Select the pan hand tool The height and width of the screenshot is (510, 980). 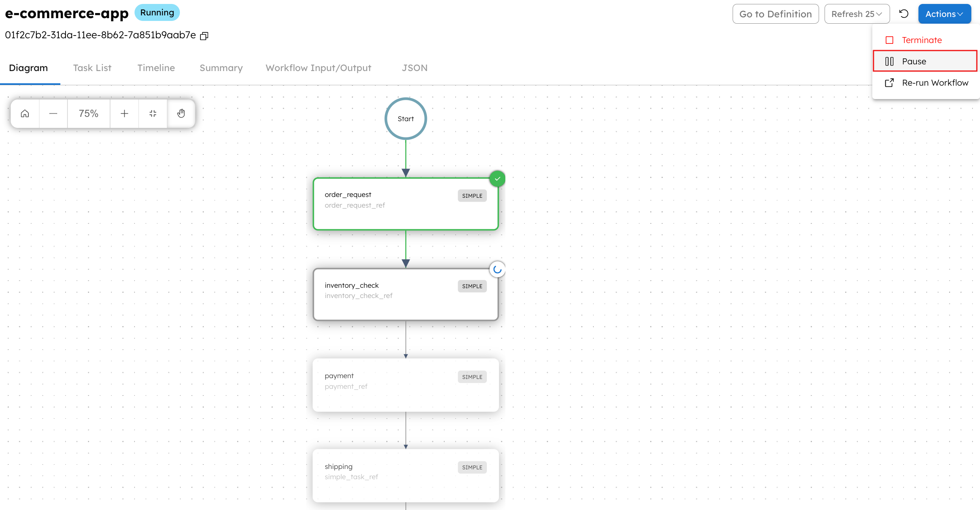tap(181, 113)
